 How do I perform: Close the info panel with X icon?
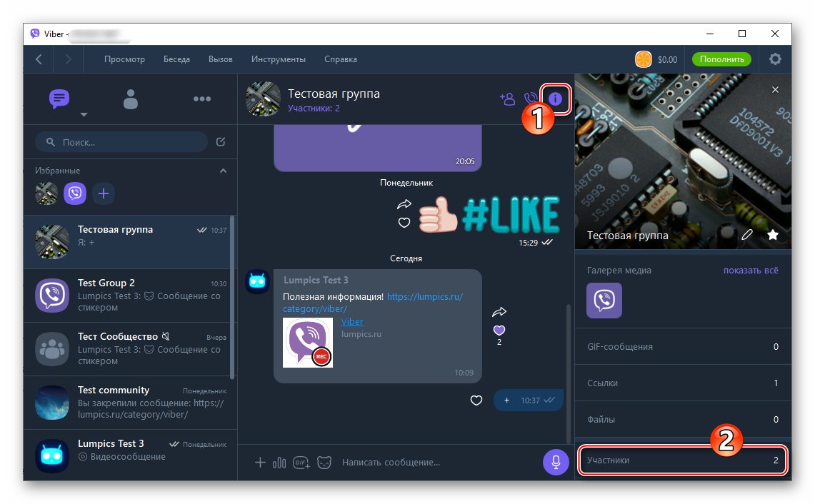[775, 89]
